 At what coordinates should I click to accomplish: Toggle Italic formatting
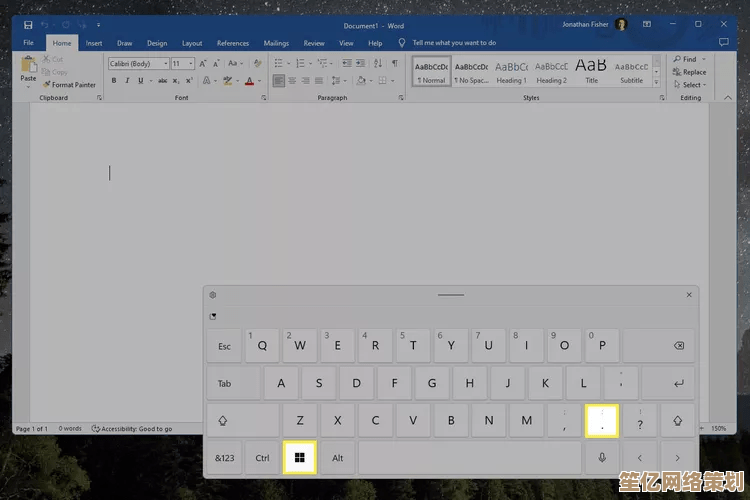[x=127, y=80]
